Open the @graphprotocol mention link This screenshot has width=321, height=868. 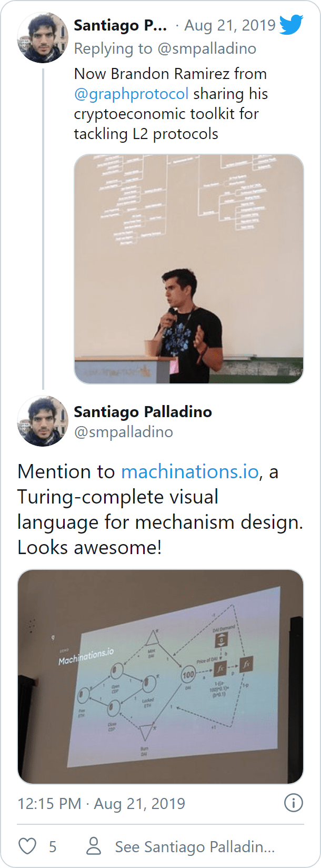click(131, 94)
